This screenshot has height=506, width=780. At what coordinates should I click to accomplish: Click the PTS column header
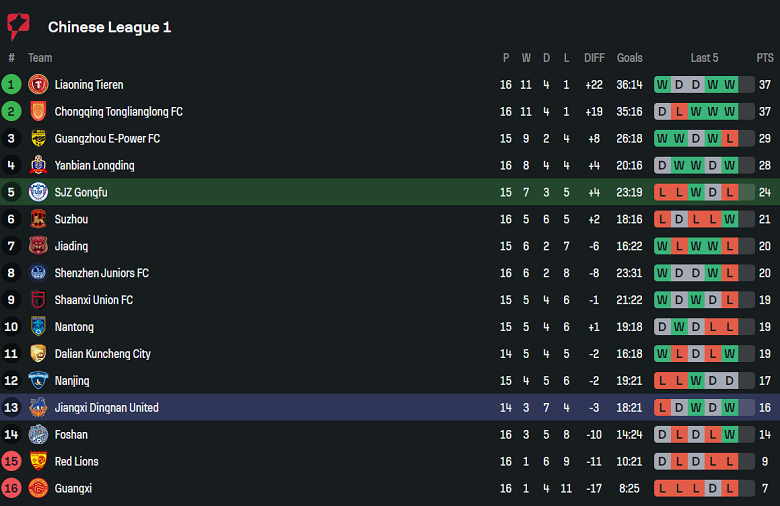coord(765,58)
